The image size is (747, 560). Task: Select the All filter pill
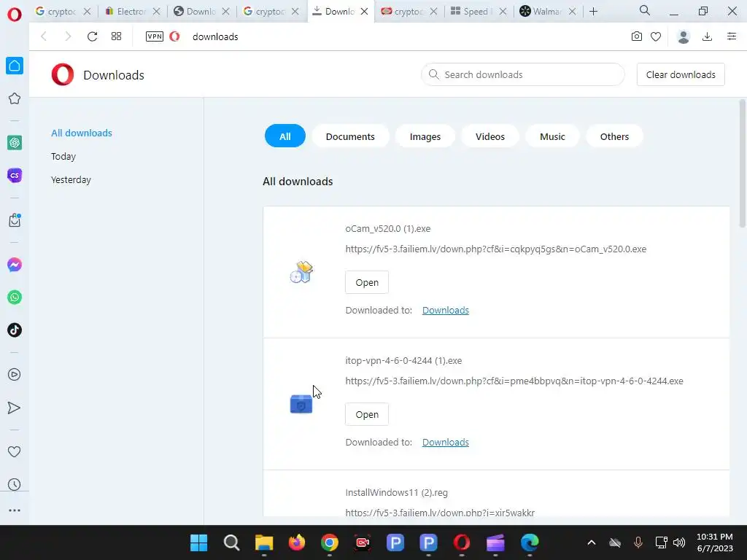pyautogui.click(x=285, y=136)
